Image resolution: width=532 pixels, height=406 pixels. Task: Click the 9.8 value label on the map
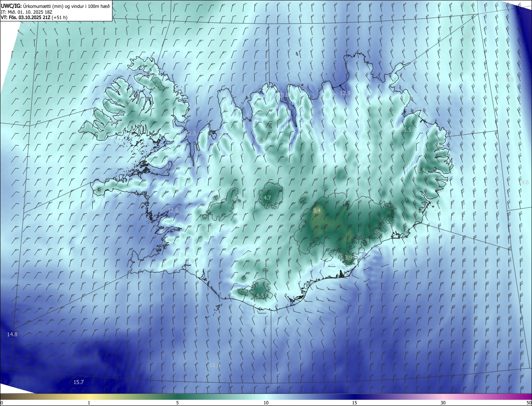(525, 182)
